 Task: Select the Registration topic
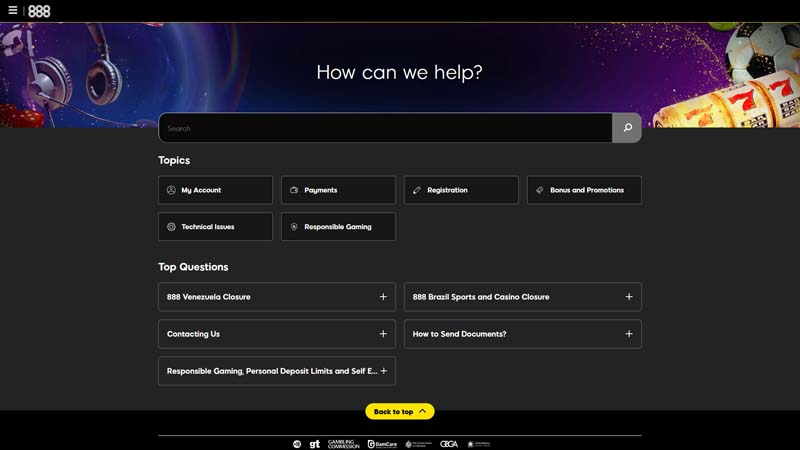[461, 190]
